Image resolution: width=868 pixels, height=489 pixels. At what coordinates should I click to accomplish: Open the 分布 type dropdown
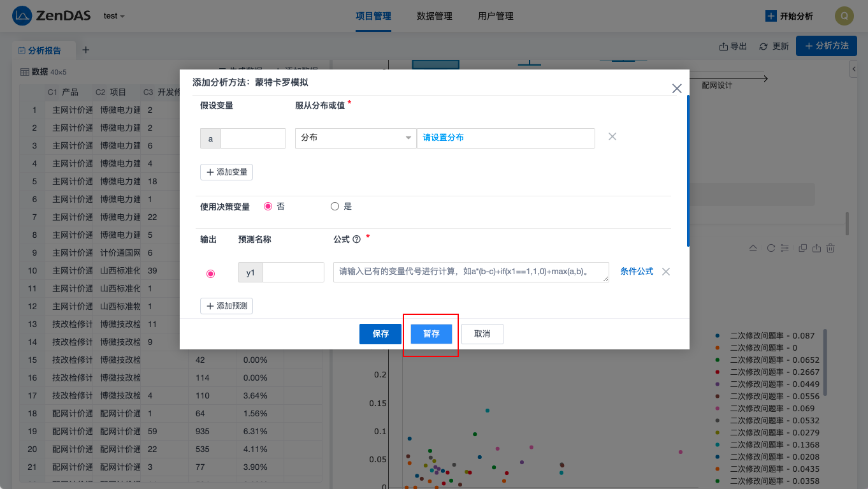click(355, 138)
